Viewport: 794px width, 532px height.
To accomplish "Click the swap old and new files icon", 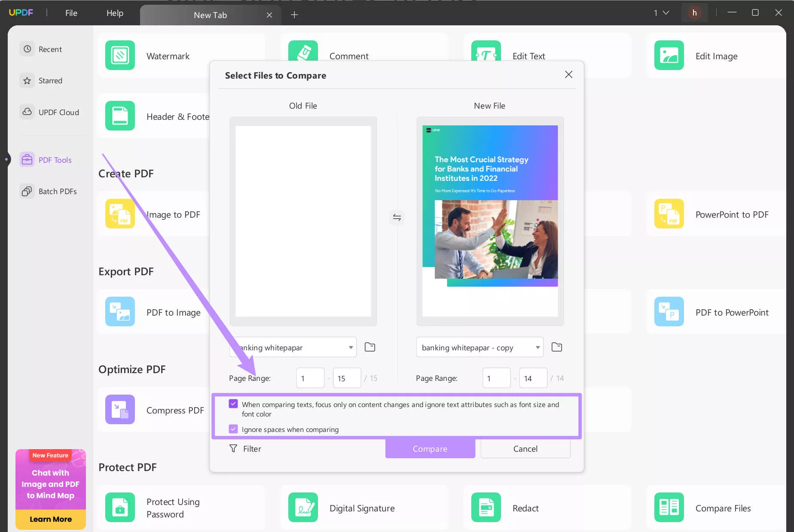I will point(397,217).
